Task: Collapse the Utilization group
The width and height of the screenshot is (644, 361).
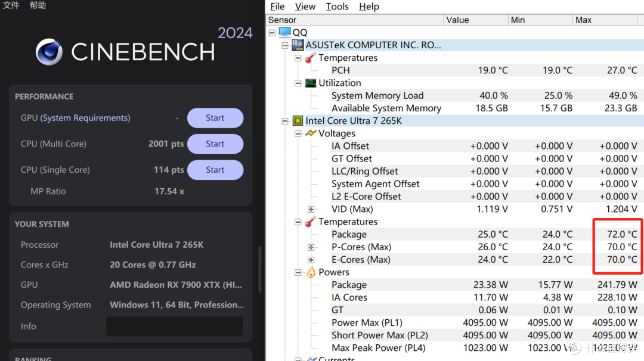Action: pos(298,83)
